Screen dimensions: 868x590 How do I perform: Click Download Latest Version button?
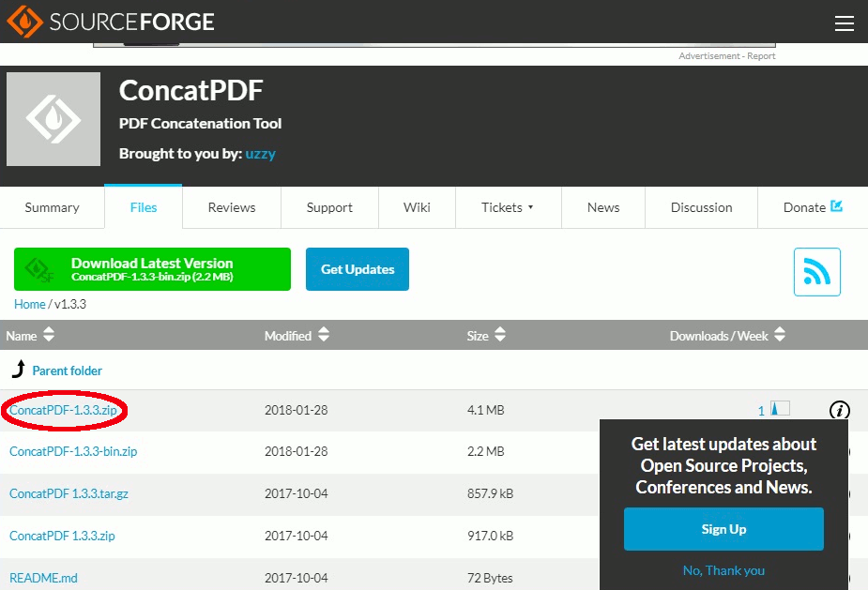click(x=152, y=269)
